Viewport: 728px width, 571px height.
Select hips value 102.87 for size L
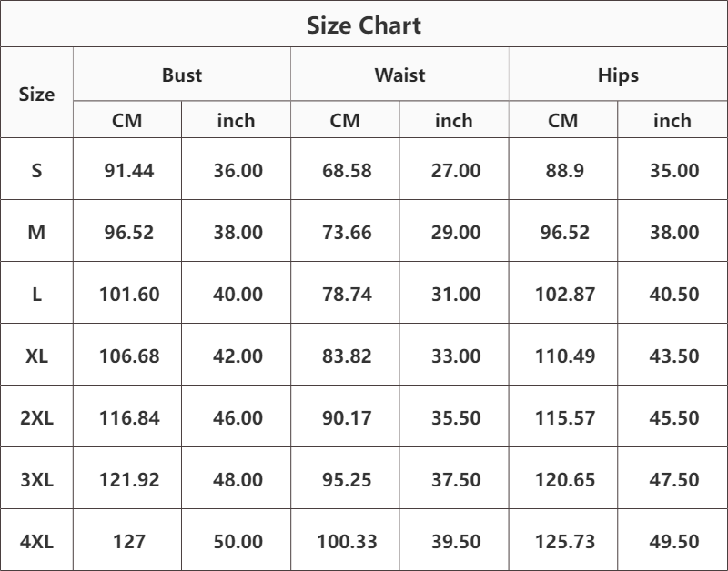[564, 295]
